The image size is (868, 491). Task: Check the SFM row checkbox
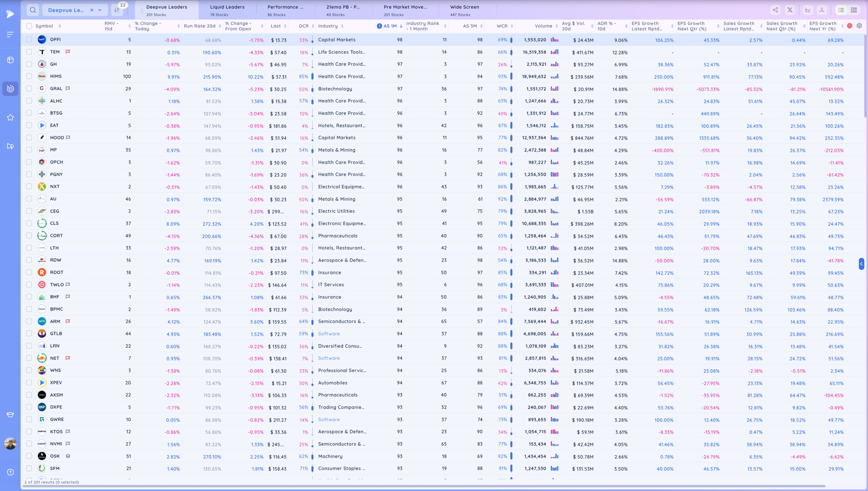tap(29, 468)
